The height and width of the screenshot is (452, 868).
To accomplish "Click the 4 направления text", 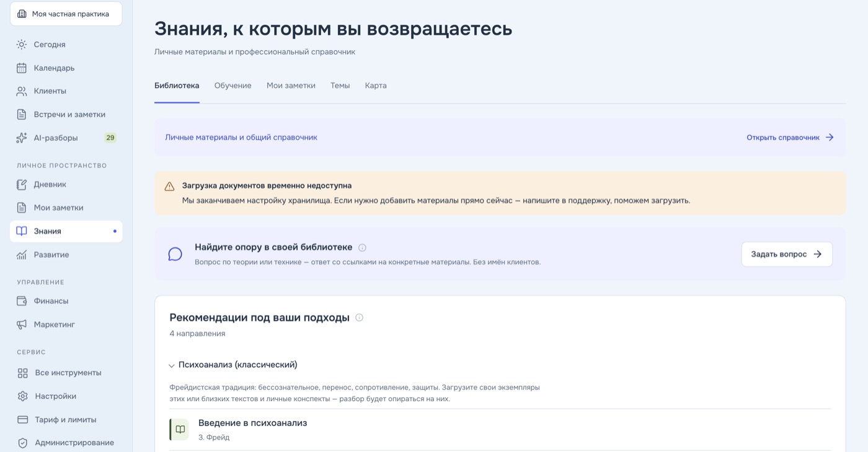I will 197,334.
